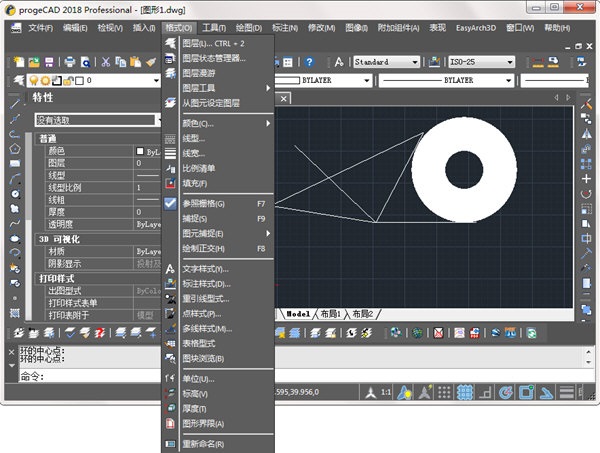Select the Rotate tool in right toolbar
The width and height of the screenshot is (600, 453).
tap(586, 194)
